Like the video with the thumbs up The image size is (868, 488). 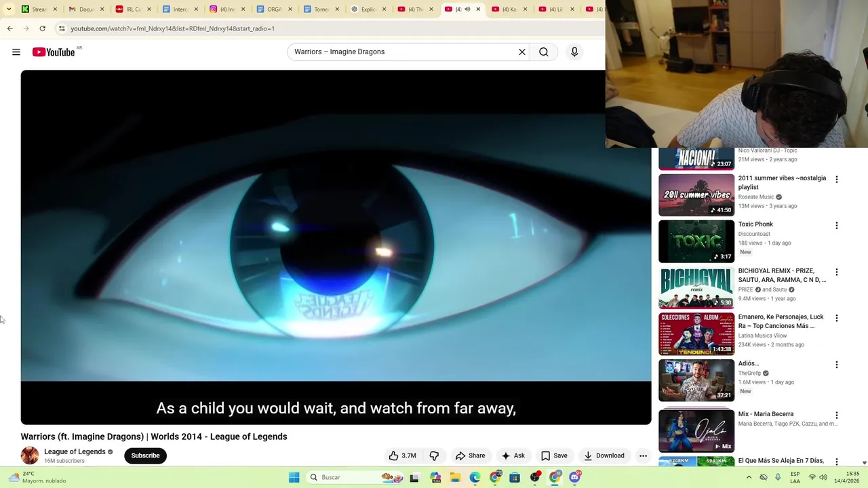402,455
